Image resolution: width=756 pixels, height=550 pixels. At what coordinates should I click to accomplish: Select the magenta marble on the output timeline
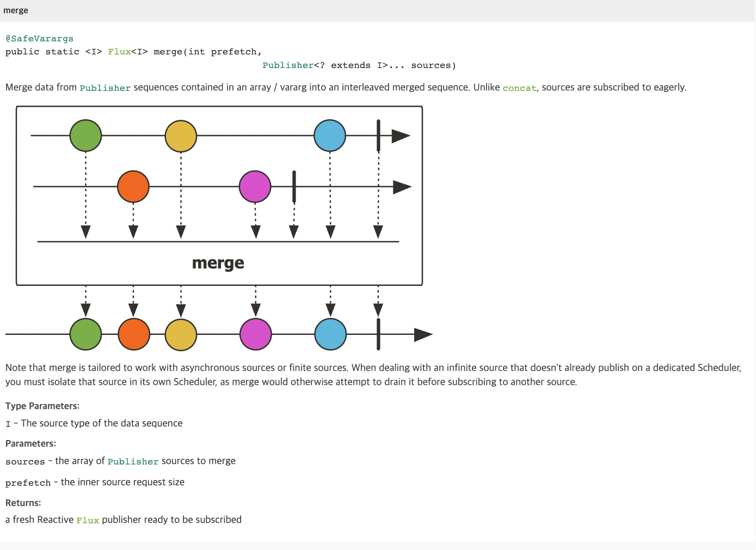(x=255, y=334)
